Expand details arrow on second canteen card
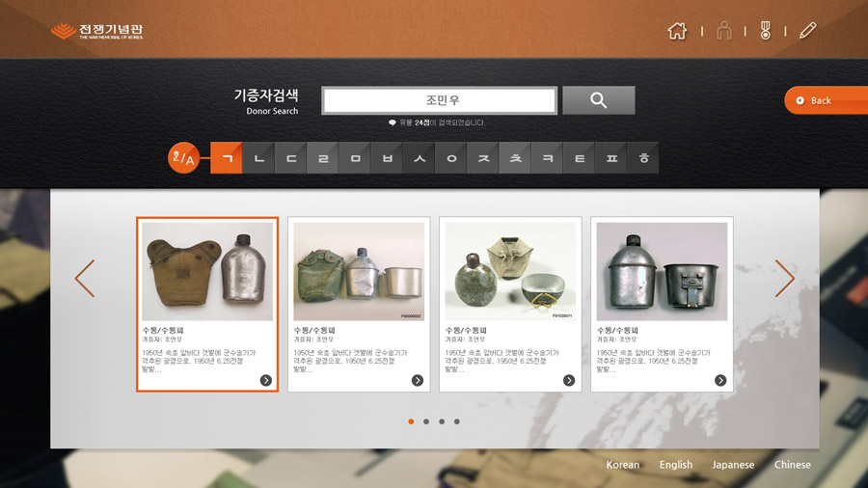The height and width of the screenshot is (488, 868). (x=418, y=381)
